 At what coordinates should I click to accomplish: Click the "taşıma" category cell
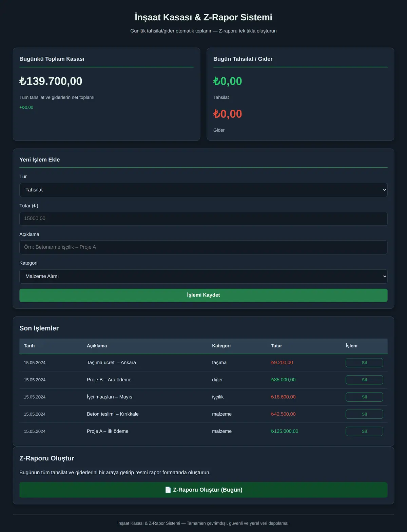pyautogui.click(x=219, y=363)
